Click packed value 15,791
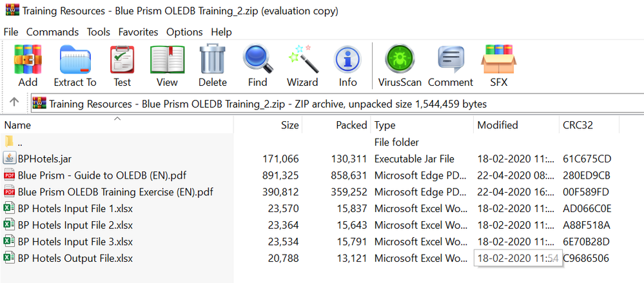Viewport: 644px width, 283px height. (x=351, y=241)
